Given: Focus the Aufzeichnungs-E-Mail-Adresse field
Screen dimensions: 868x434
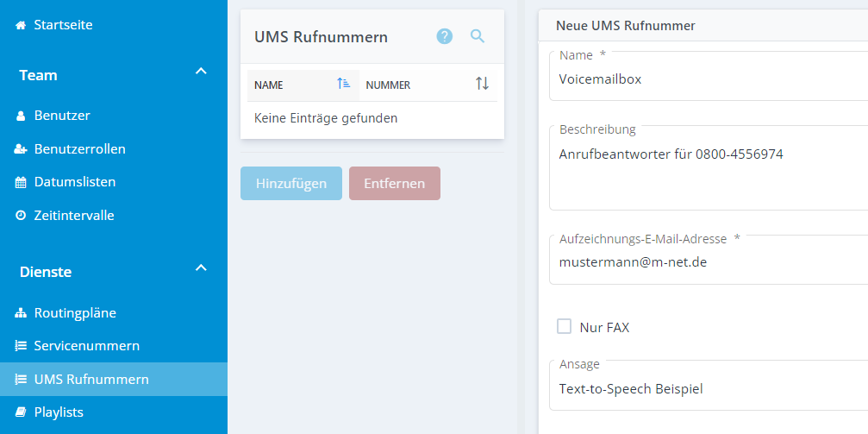Looking at the screenshot, I should 707,261.
